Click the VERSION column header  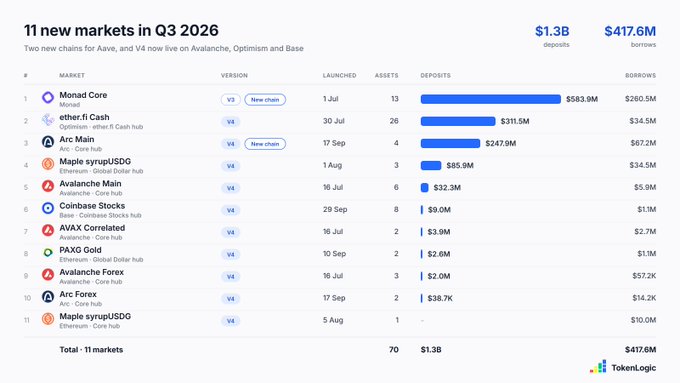234,75
